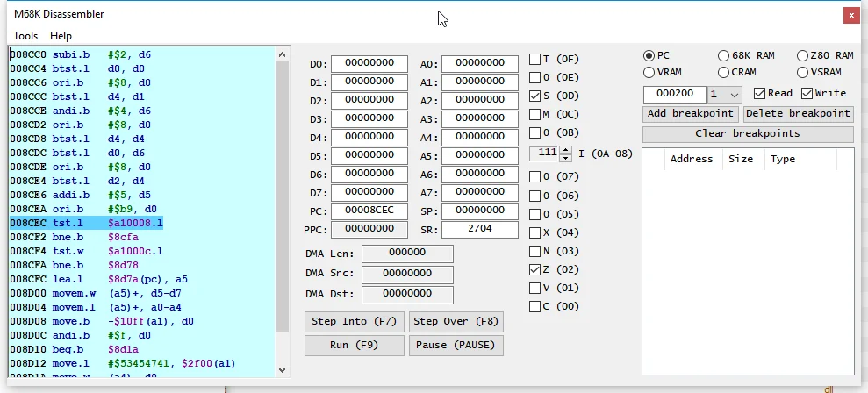The width and height of the screenshot is (868, 393).
Task: Click the SP register field
Action: click(480, 211)
